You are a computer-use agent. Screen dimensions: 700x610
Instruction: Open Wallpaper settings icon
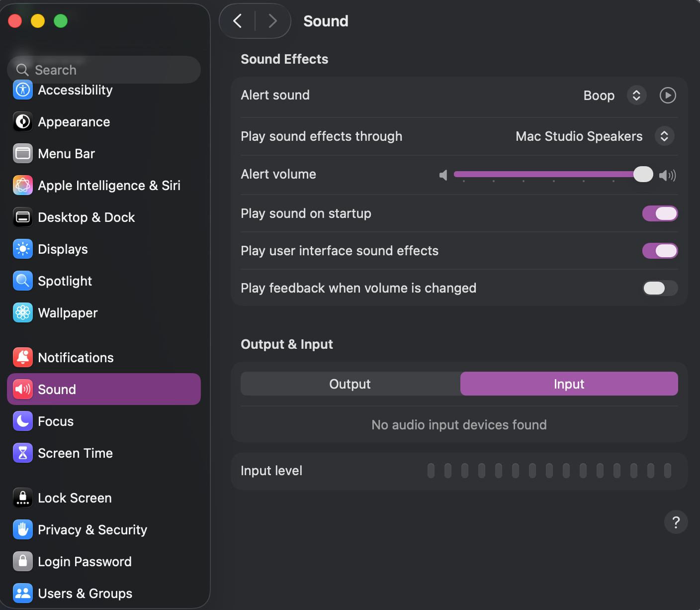(x=23, y=313)
